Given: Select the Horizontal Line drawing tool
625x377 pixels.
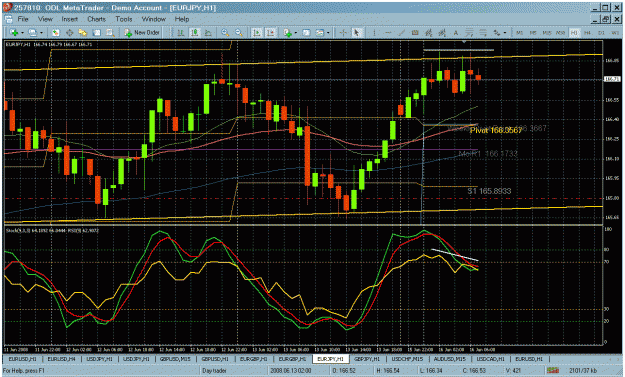Looking at the screenshot, I should [x=388, y=33].
